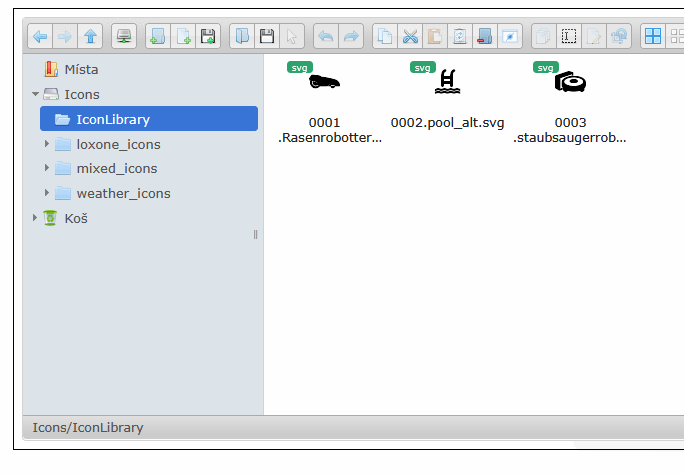Select the IconLibrary folder in the tree
This screenshot has width=684, height=475.
point(149,119)
